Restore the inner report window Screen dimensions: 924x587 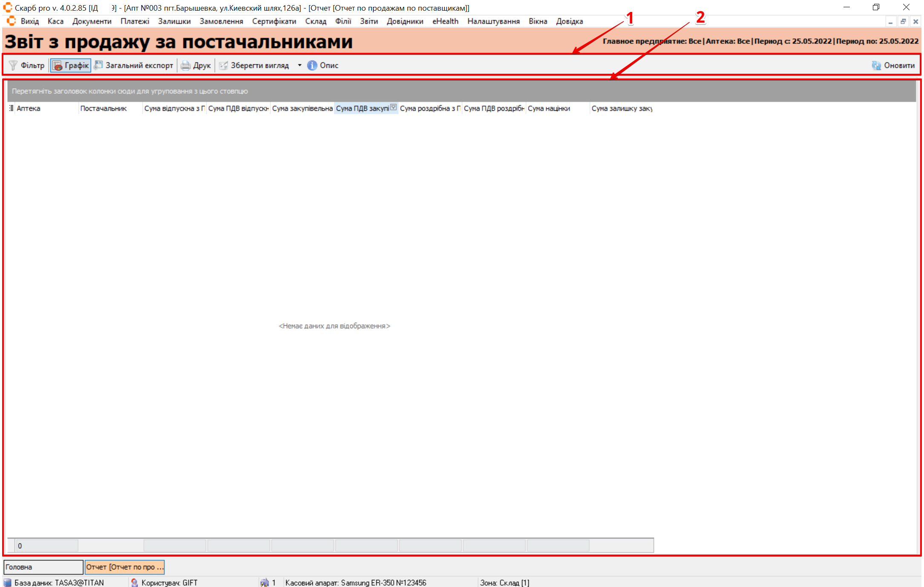[x=903, y=21]
